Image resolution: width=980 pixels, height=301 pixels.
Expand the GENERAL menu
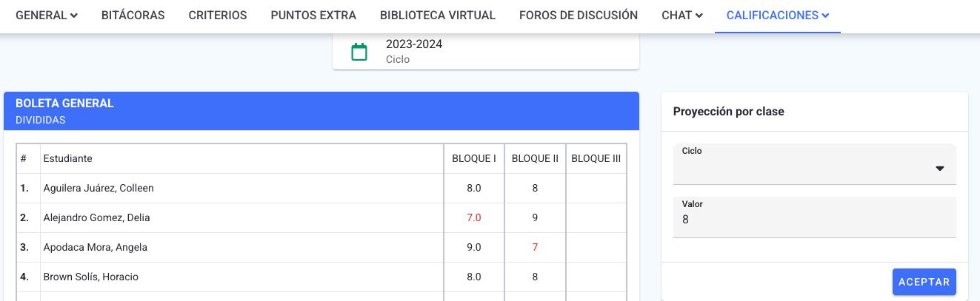pos(47,16)
